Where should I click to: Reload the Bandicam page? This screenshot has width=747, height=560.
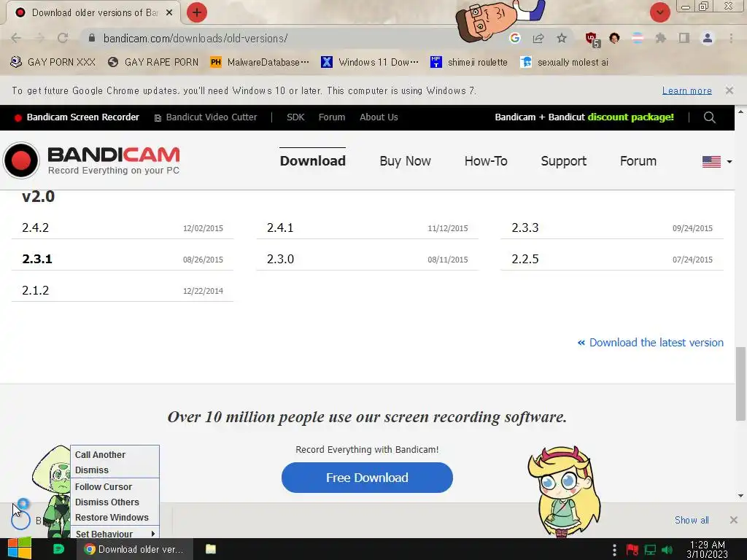pos(63,38)
